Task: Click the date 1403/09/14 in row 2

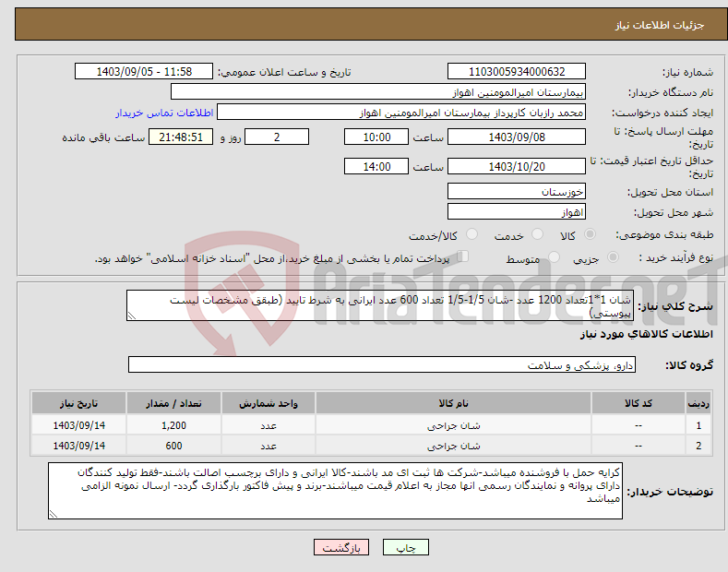Action: point(79,446)
